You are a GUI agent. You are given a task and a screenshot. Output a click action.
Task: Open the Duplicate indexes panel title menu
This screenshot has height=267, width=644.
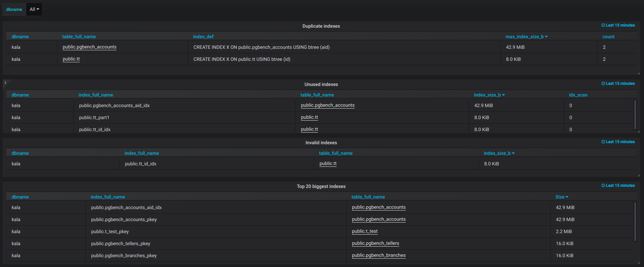[x=321, y=26]
